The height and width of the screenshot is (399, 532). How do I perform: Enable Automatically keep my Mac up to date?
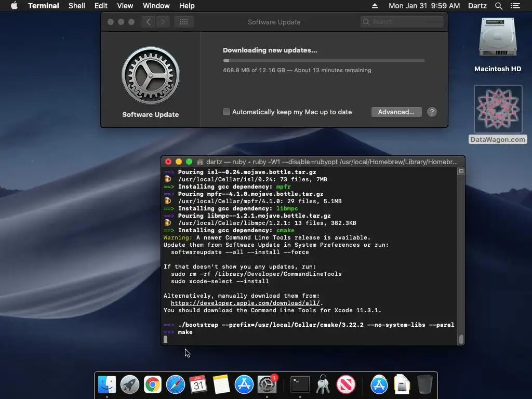(x=227, y=112)
